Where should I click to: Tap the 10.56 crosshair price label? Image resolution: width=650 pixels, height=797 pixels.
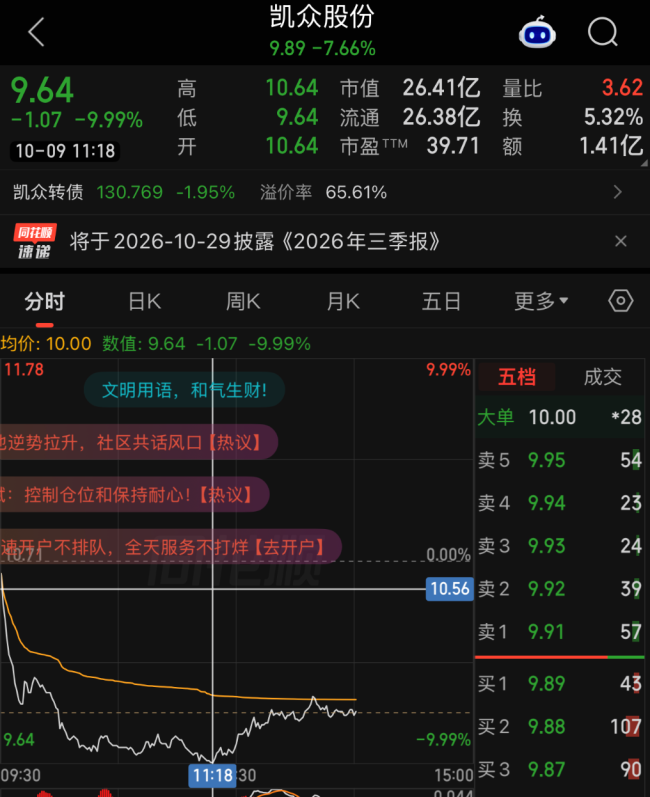pyautogui.click(x=450, y=589)
